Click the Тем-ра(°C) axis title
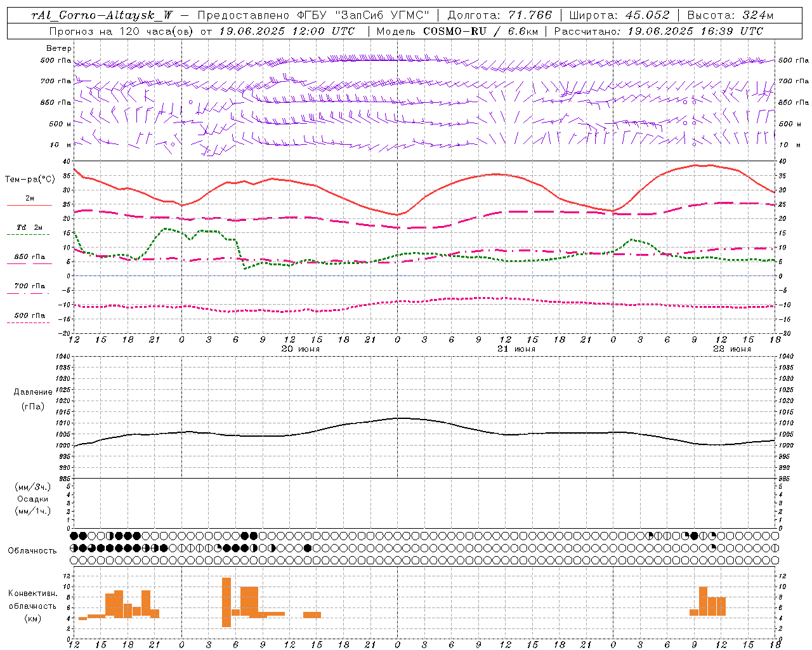 29,180
